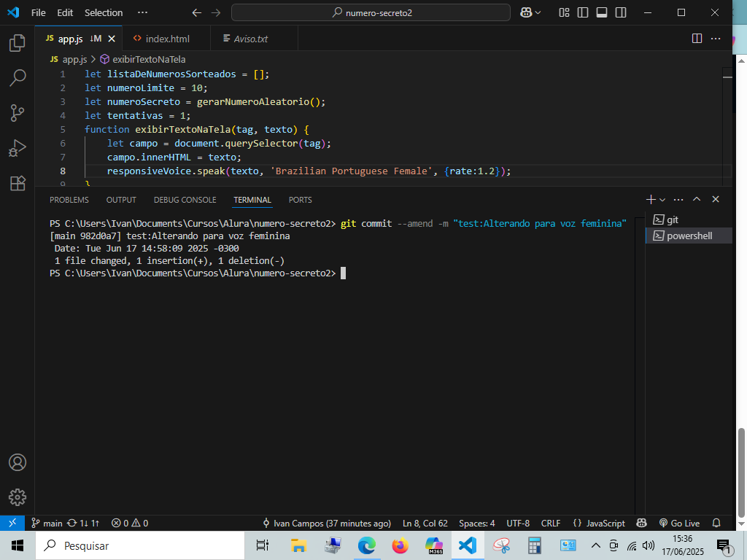Start Go Live server
Image resolution: width=747 pixels, height=560 pixels.
click(x=679, y=523)
